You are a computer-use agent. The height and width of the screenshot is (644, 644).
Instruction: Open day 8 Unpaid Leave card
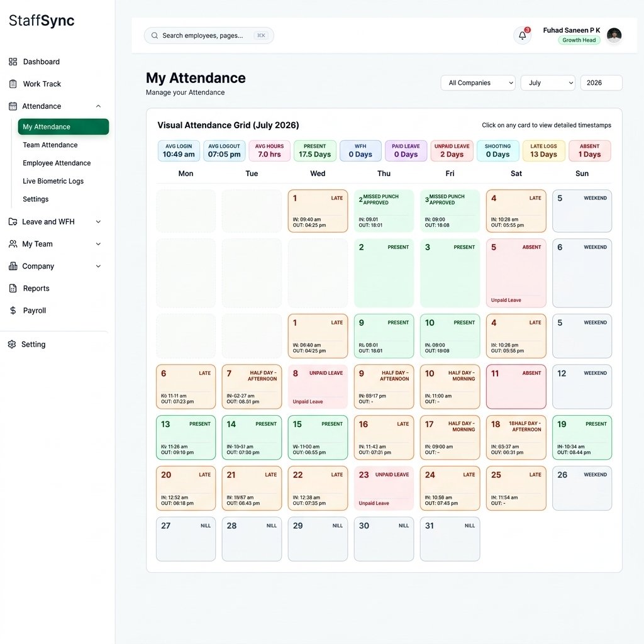[x=318, y=387]
